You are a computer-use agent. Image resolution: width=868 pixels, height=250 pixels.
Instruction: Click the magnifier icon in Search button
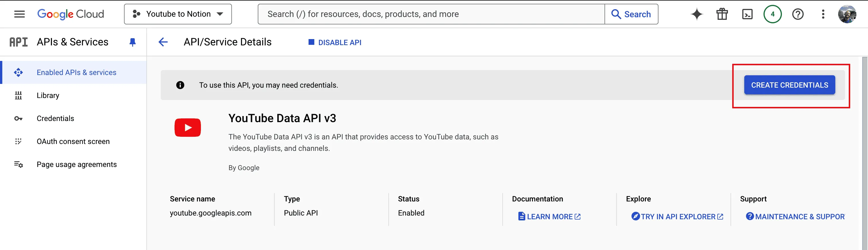(x=616, y=14)
